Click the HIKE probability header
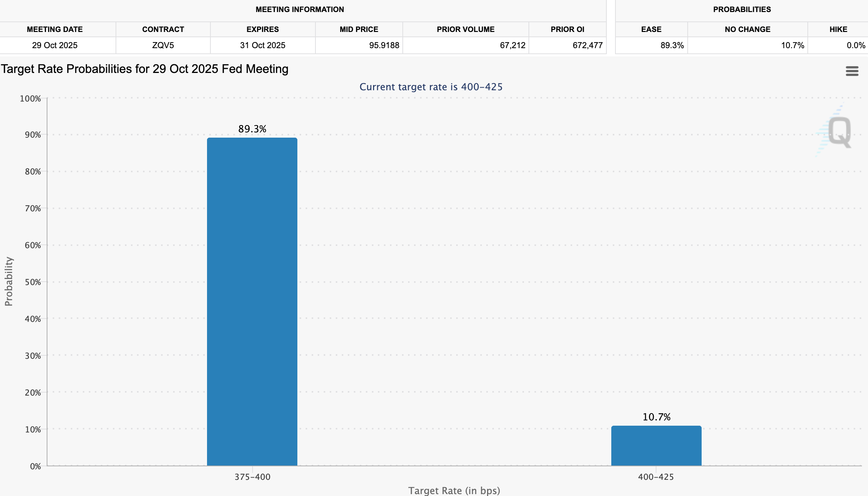The width and height of the screenshot is (868, 496). (x=838, y=29)
